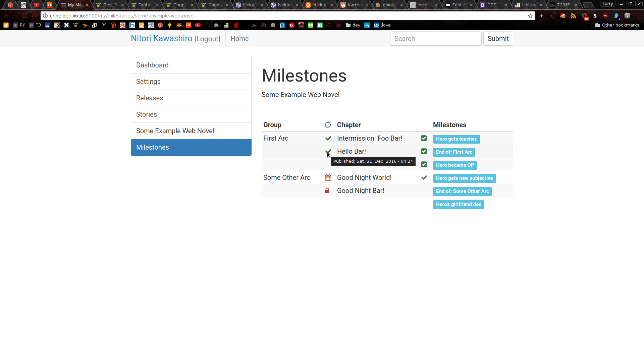644x353 pixels.
Task: Bookmark this page with the star icon
Action: click(530, 16)
